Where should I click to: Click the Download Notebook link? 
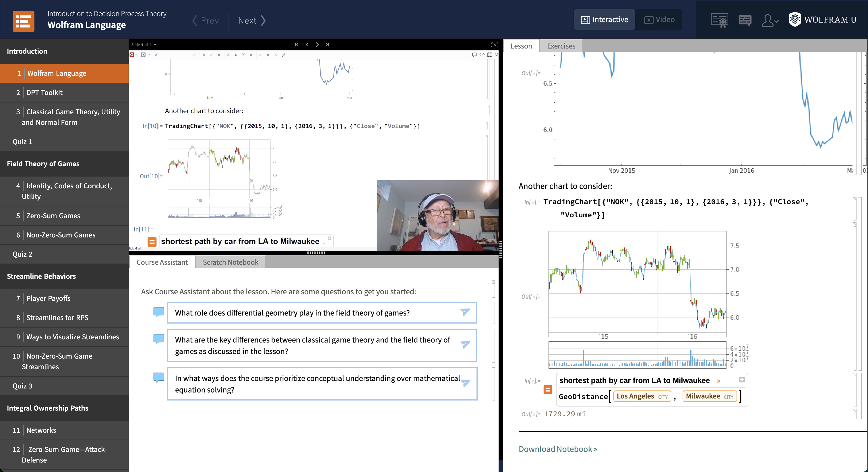click(558, 449)
